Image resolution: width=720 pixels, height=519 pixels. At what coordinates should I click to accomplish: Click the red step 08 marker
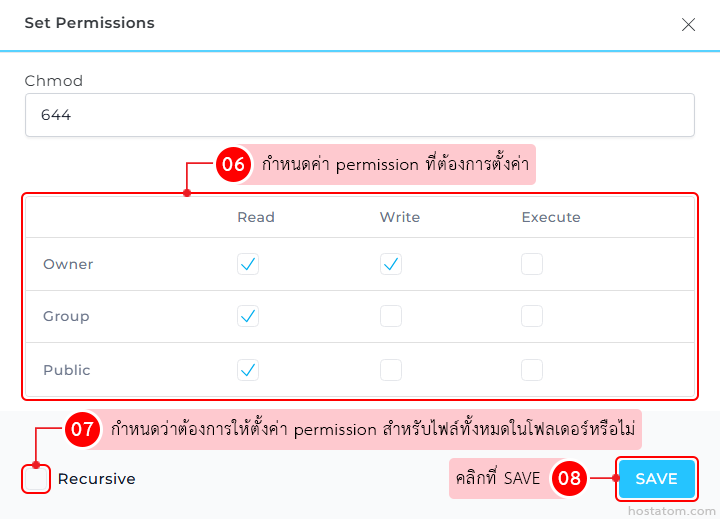569,479
